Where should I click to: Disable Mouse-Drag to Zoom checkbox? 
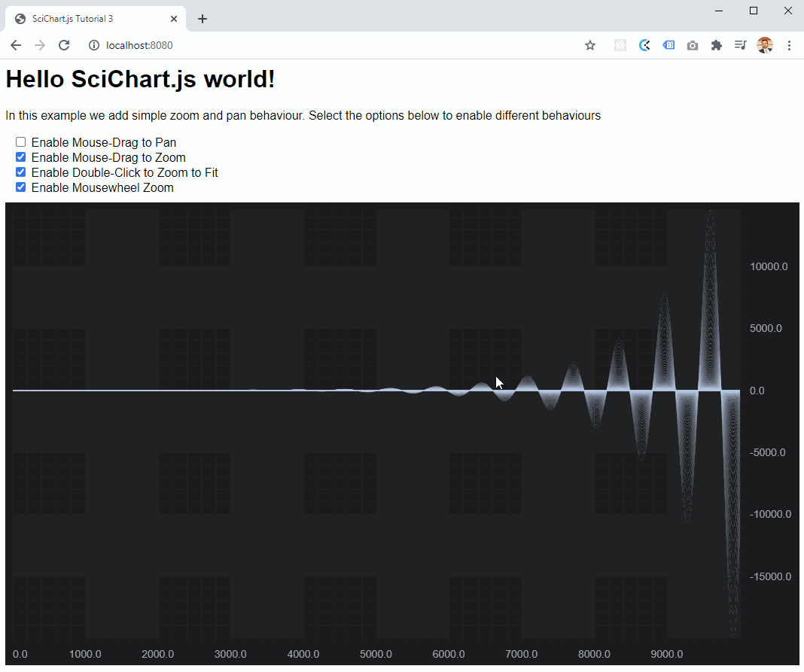click(20, 157)
